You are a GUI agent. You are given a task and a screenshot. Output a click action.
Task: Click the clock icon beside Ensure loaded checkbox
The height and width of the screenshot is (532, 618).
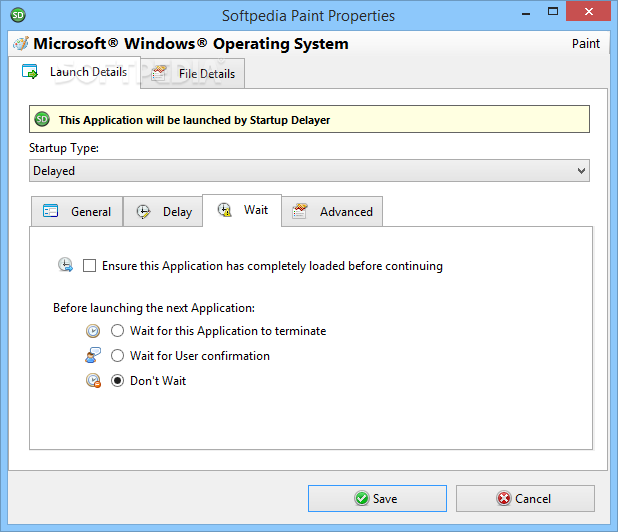65,265
